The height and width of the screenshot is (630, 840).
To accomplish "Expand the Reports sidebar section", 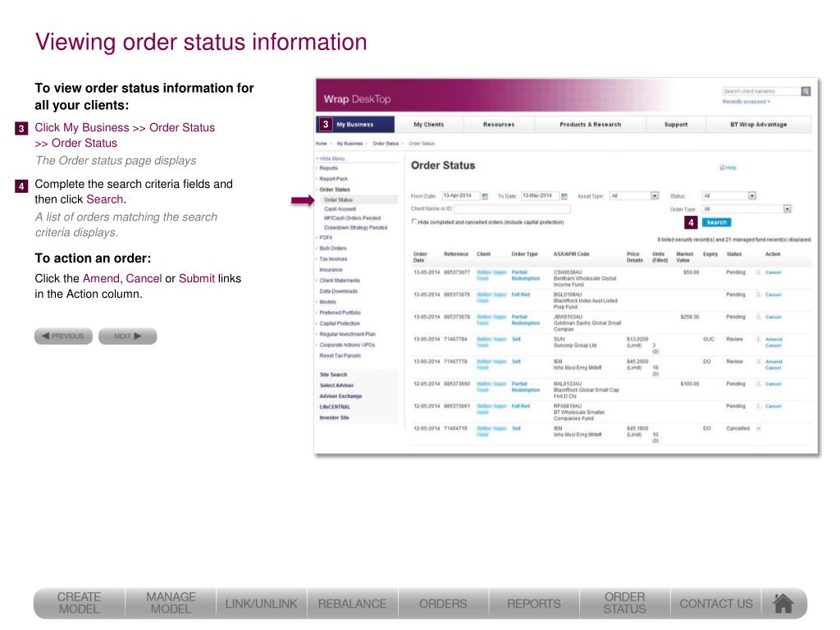I will click(328, 168).
